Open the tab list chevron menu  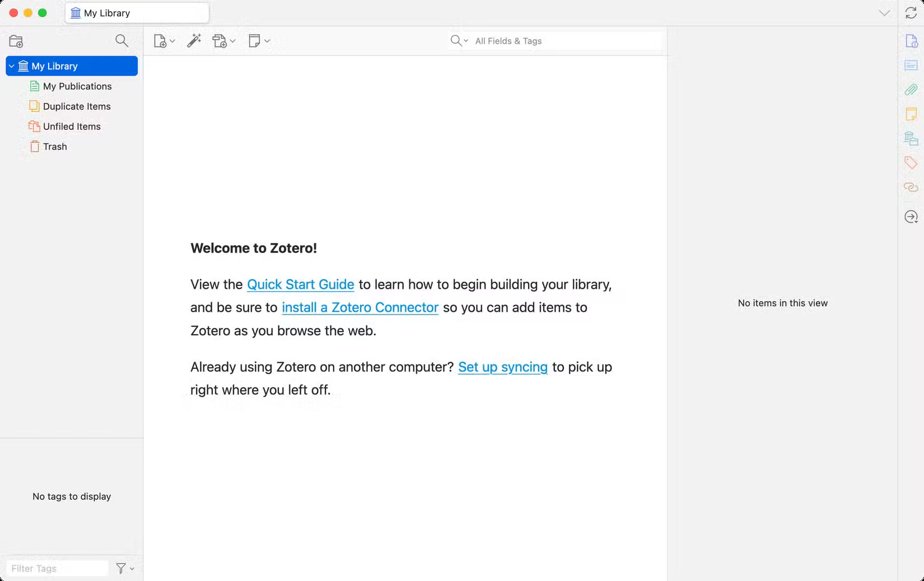tap(884, 13)
